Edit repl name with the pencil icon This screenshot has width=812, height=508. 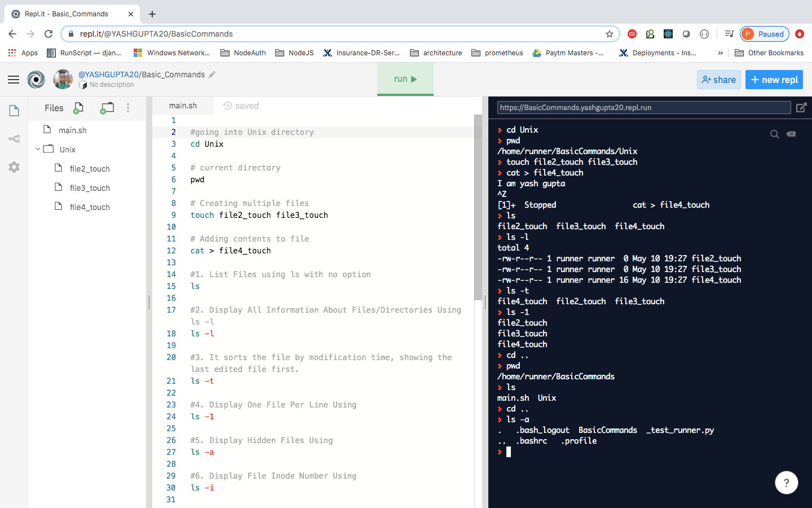pos(212,75)
